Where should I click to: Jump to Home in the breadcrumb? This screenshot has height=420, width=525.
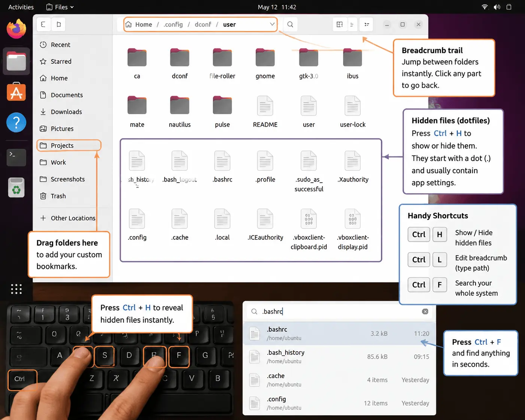coord(139,24)
